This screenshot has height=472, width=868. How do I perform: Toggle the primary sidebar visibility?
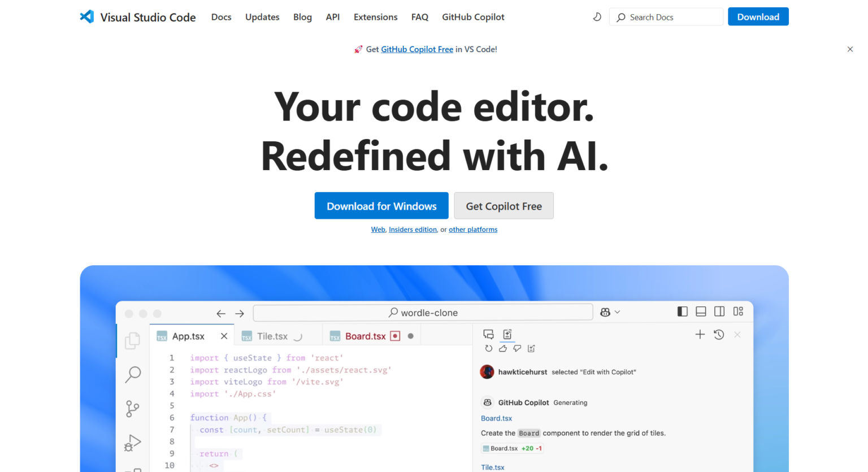(682, 311)
